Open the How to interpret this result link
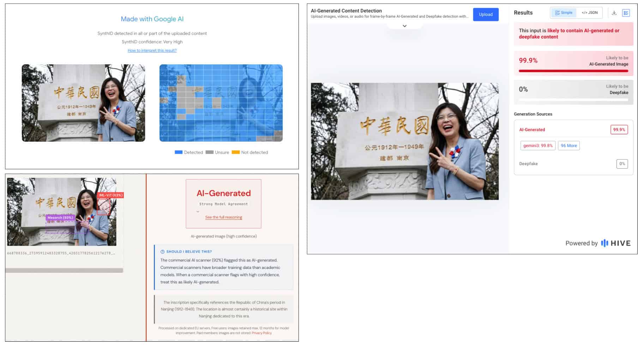 pos(152,50)
